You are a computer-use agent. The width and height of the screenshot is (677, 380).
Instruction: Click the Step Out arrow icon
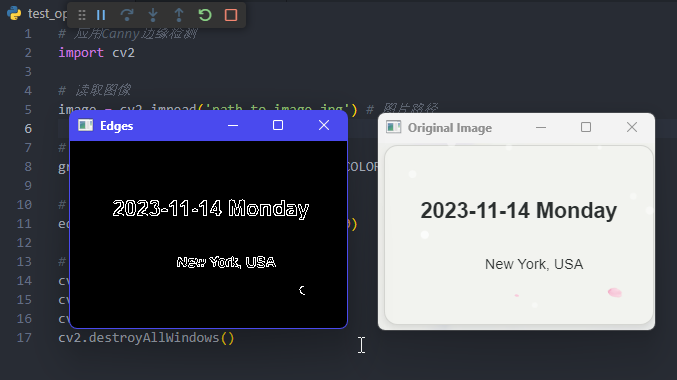point(179,15)
